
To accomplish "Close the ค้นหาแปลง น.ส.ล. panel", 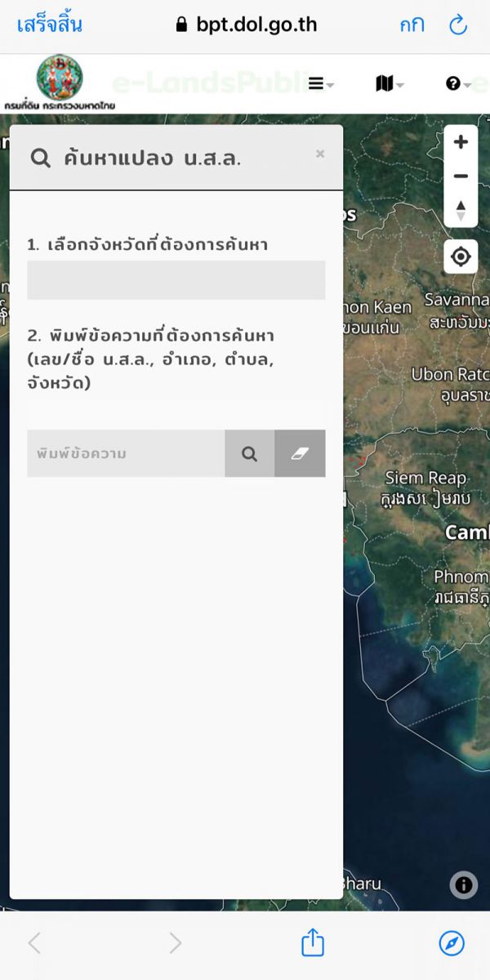I will [320, 154].
